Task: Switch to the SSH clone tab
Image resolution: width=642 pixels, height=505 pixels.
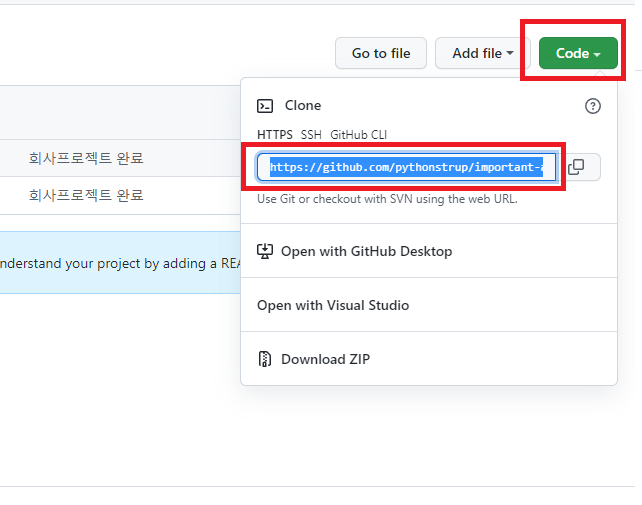Action: 311,135
